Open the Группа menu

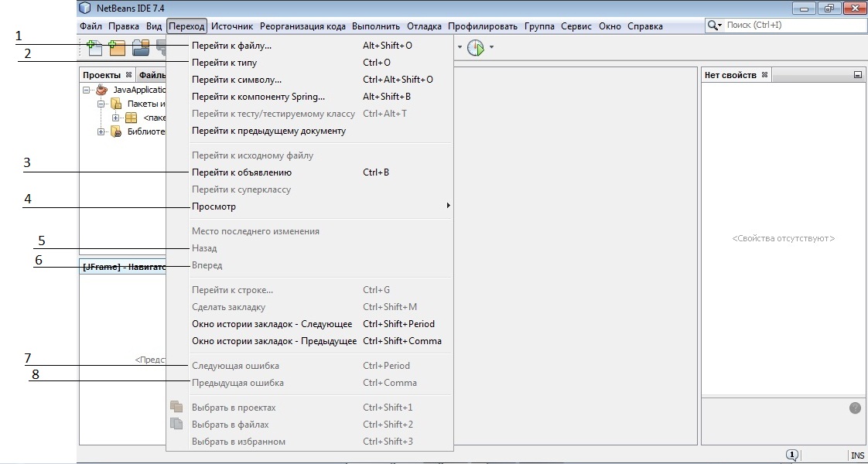538,26
